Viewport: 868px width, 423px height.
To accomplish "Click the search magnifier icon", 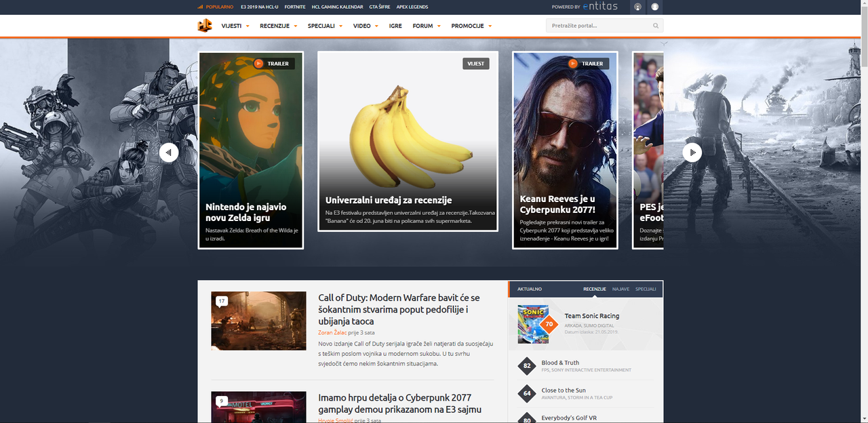I will tap(656, 26).
